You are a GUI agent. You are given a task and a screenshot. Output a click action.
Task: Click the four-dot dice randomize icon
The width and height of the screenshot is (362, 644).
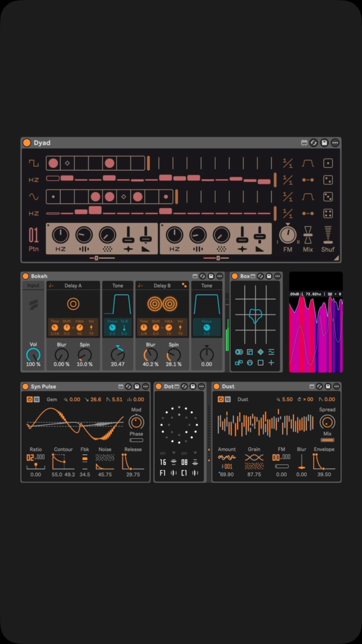coord(328,214)
